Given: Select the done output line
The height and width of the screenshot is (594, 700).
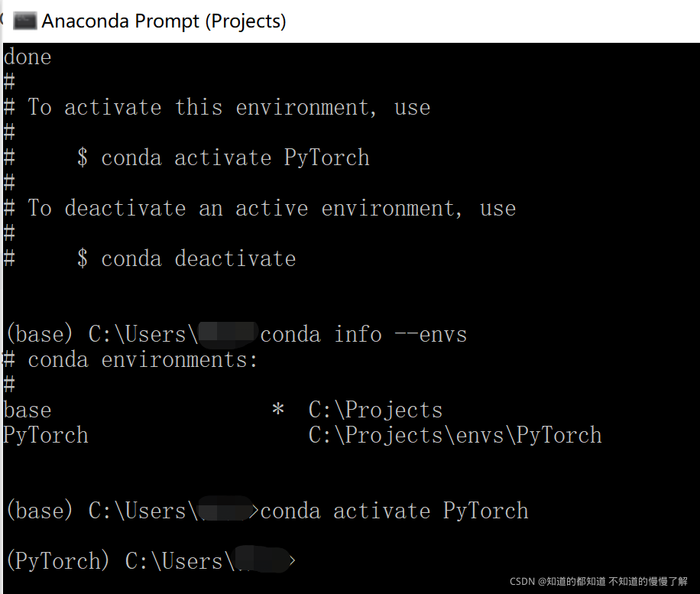Looking at the screenshot, I should pyautogui.click(x=27, y=57).
